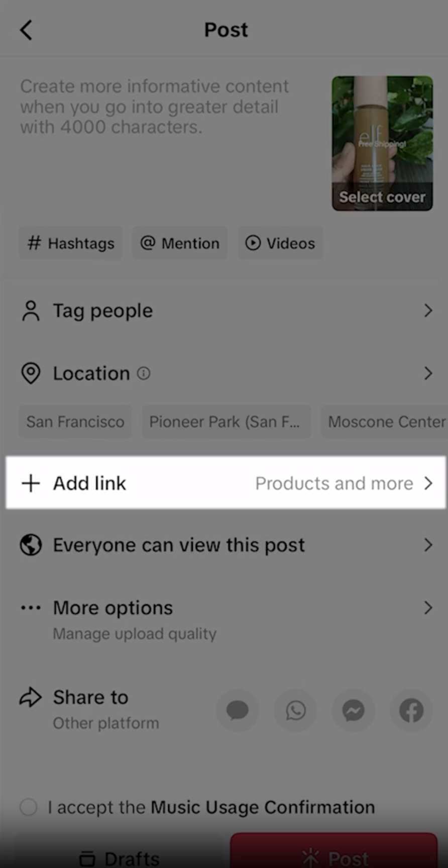Add Hashtags to the caption
This screenshot has height=868, width=448.
tap(71, 243)
